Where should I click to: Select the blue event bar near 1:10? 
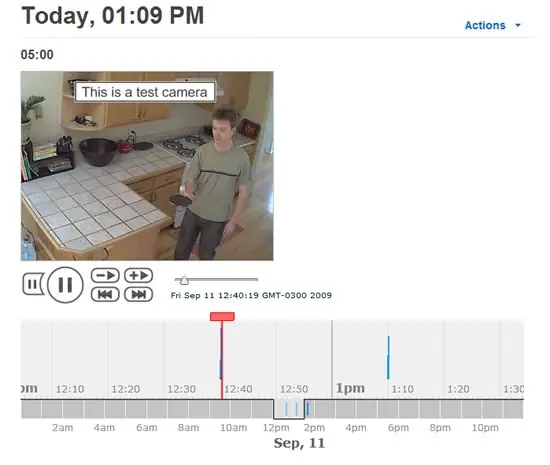click(x=388, y=357)
